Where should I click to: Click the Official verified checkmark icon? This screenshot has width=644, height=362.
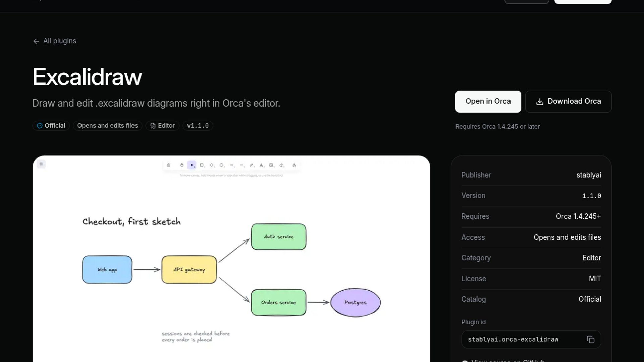click(40, 126)
